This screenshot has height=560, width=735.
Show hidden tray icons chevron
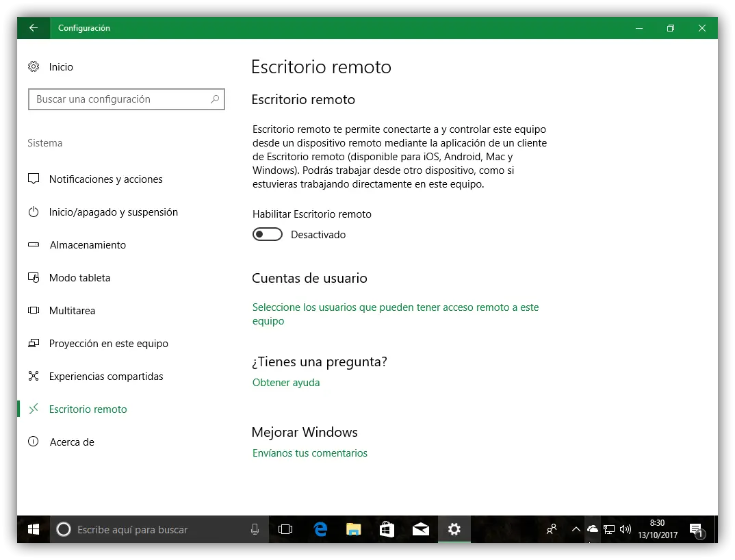(576, 529)
